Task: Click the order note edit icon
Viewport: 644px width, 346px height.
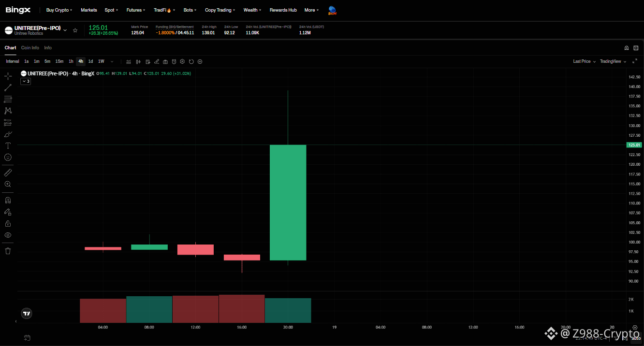Action: click(x=147, y=61)
